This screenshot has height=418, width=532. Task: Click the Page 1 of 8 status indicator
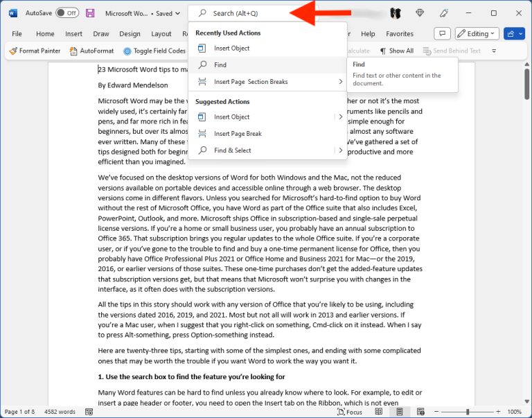(19, 412)
